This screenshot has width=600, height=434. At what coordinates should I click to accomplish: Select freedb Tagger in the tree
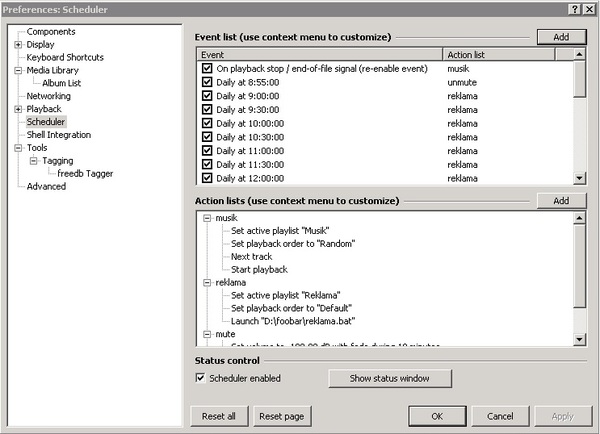click(85, 174)
